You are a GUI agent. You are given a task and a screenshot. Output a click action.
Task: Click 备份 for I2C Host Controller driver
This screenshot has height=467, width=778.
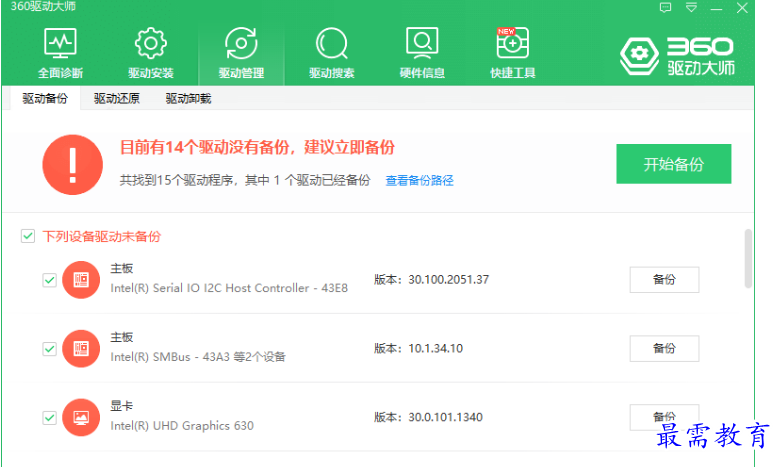[664, 279]
